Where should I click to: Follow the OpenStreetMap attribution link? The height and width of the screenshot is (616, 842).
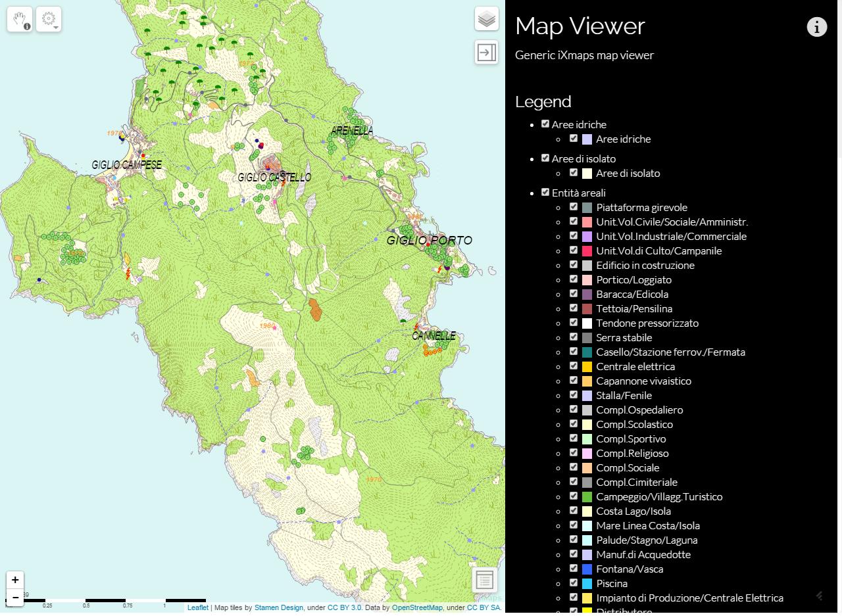417,607
